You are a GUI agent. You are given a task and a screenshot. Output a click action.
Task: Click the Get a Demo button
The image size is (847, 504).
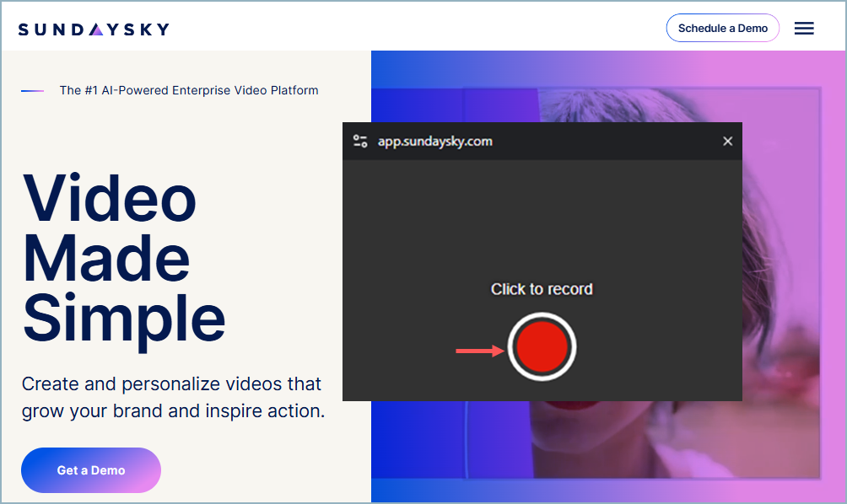tap(91, 470)
